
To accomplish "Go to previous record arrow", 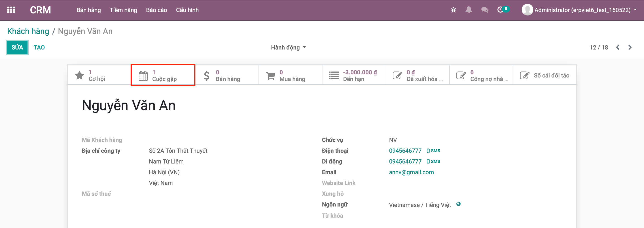I will (618, 47).
